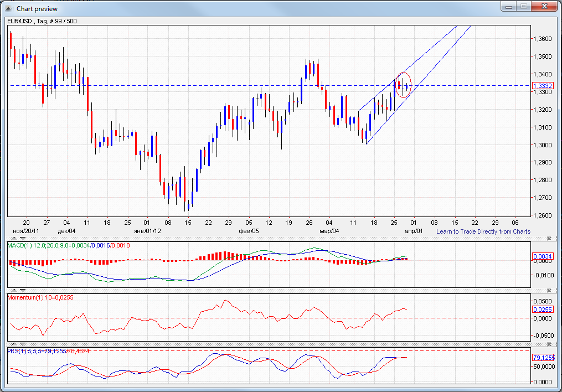Click the 1,3600 price axis label
The height and width of the screenshot is (392, 562).
pyautogui.click(x=543, y=39)
